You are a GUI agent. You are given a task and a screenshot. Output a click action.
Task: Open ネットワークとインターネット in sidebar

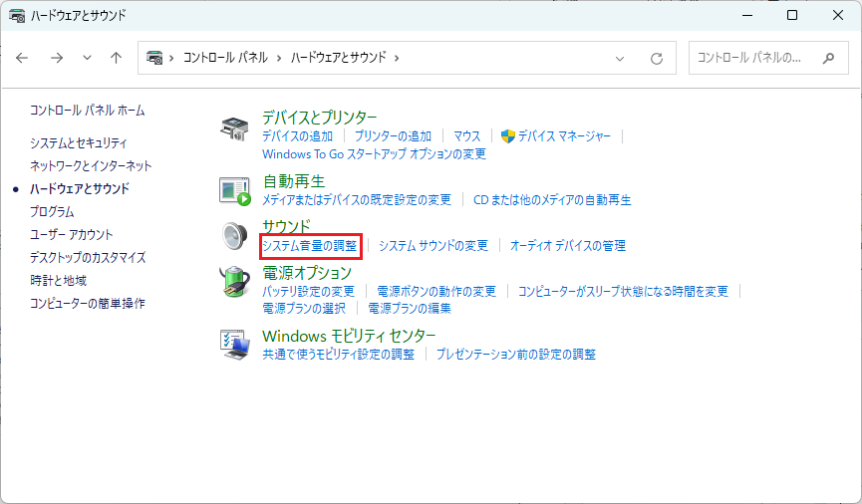(x=91, y=165)
